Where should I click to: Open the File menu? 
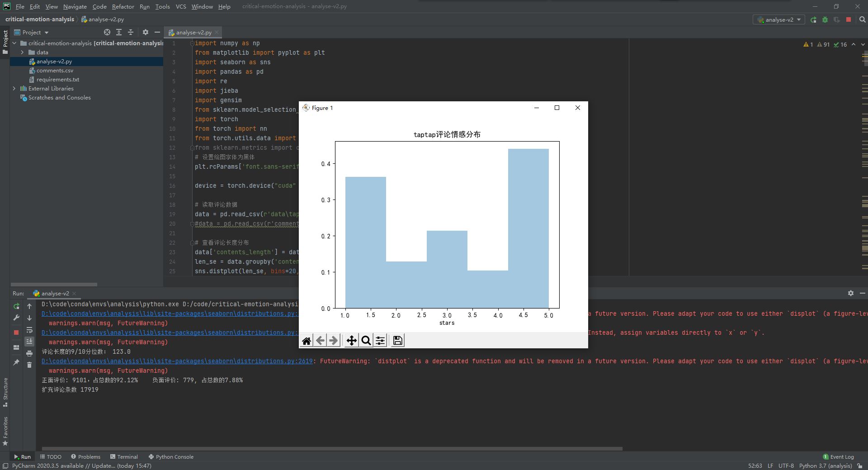20,6
